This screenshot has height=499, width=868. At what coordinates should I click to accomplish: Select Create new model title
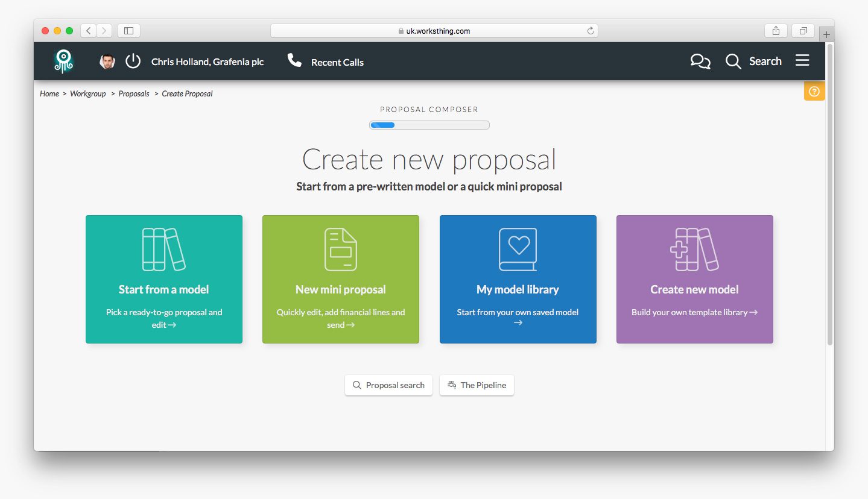point(694,289)
